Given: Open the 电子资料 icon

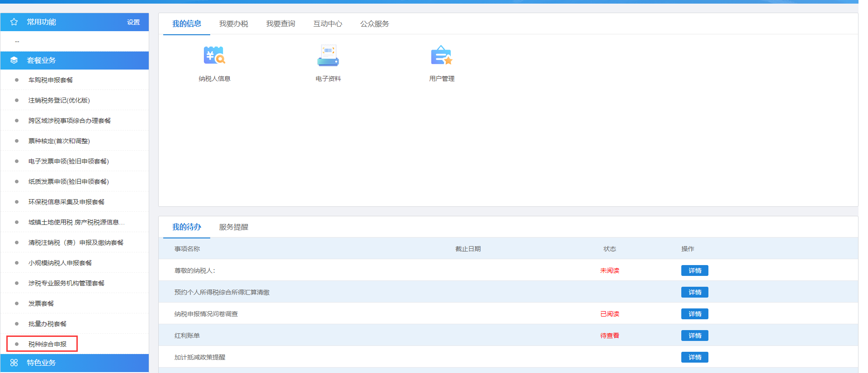Looking at the screenshot, I should tap(328, 56).
